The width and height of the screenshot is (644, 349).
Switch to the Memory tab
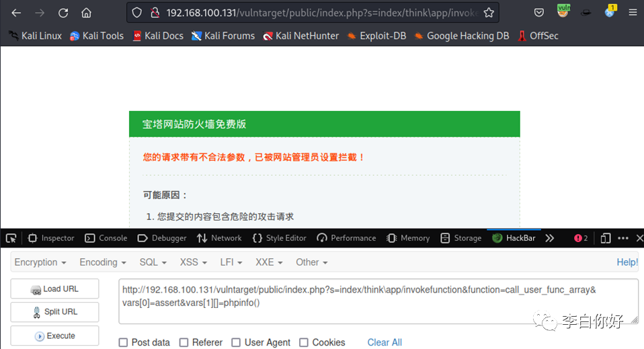click(x=408, y=238)
